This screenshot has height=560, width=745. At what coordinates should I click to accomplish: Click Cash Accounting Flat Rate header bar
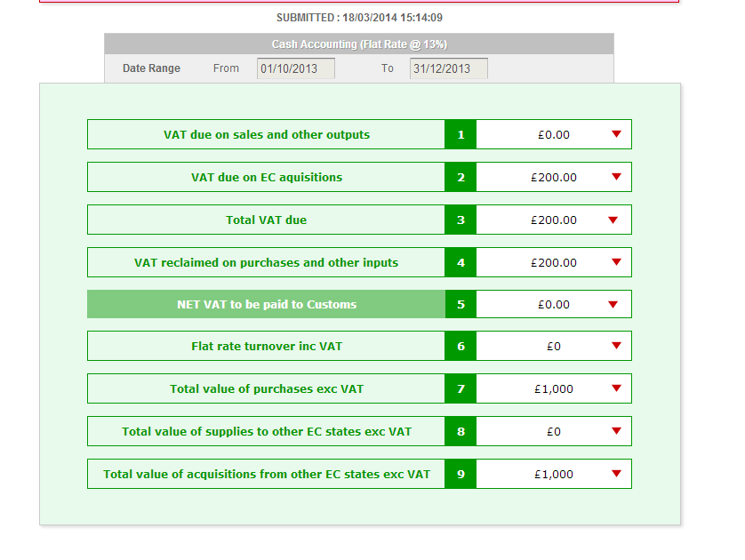point(359,44)
